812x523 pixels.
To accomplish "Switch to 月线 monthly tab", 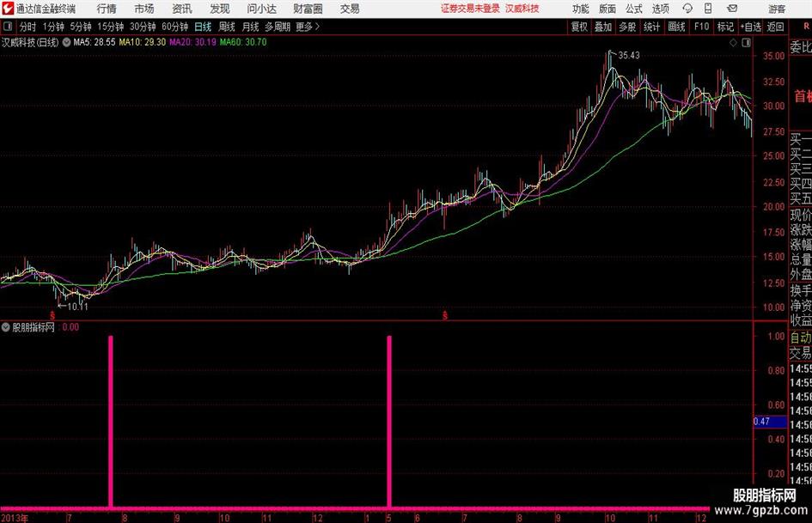I will pos(251,27).
